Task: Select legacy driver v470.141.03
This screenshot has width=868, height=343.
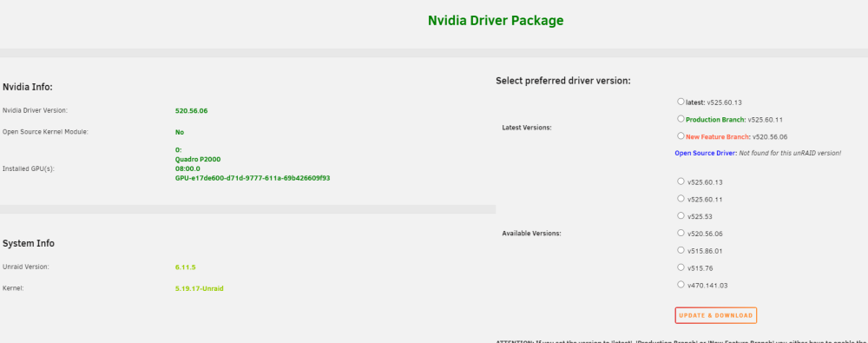Action: (681, 284)
